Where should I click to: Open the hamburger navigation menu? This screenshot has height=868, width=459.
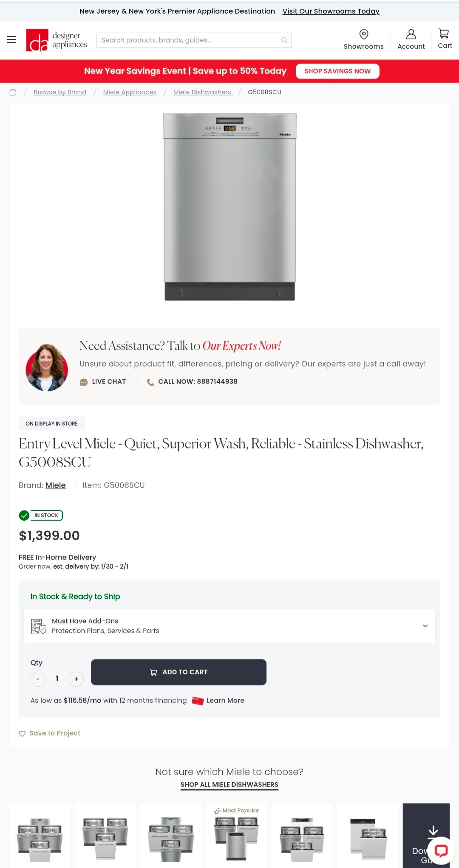click(x=11, y=39)
